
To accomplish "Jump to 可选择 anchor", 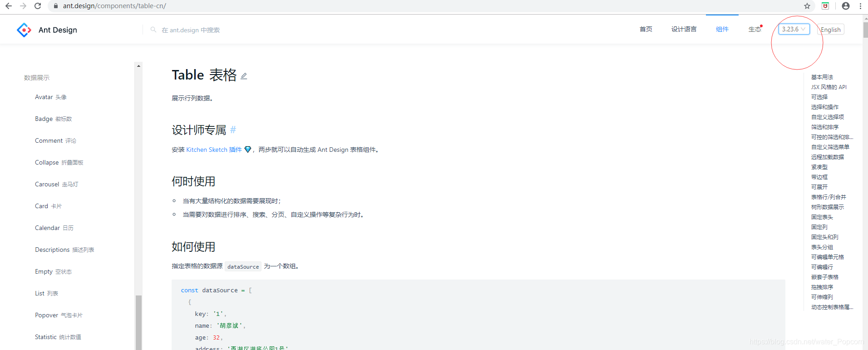I will pos(819,97).
